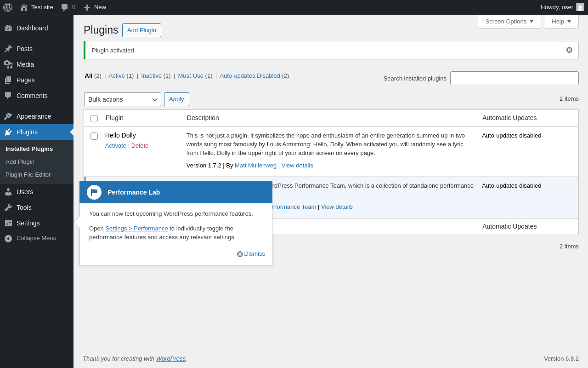
Task: Select Installed Plugins submenu item
Action: [x=29, y=149]
